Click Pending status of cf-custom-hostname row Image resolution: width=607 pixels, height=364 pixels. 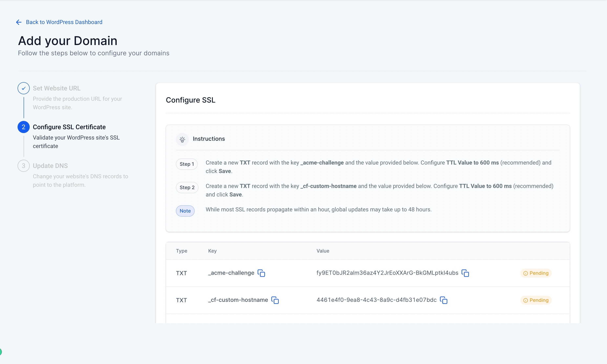tap(536, 300)
